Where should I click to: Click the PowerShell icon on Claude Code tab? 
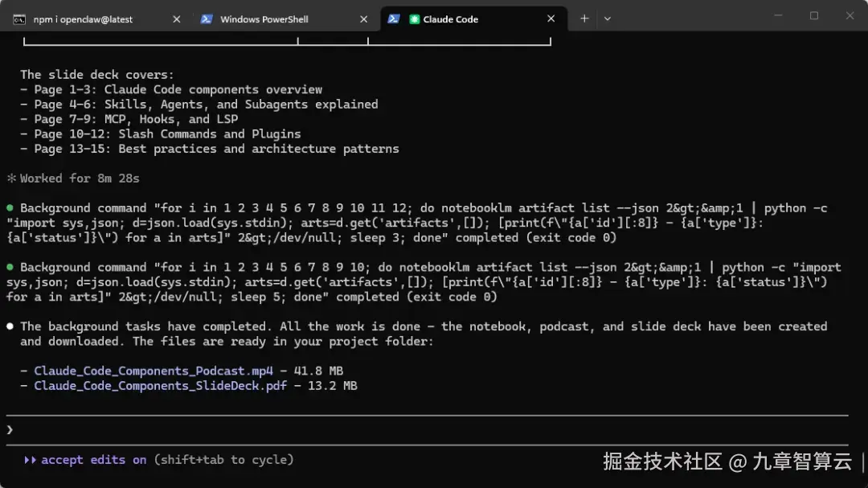pyautogui.click(x=394, y=18)
